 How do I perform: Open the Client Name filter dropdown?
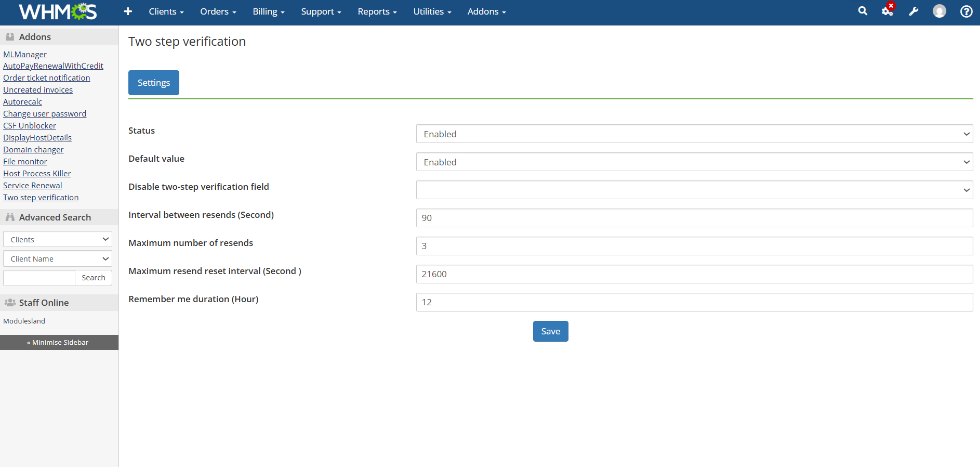(x=58, y=258)
